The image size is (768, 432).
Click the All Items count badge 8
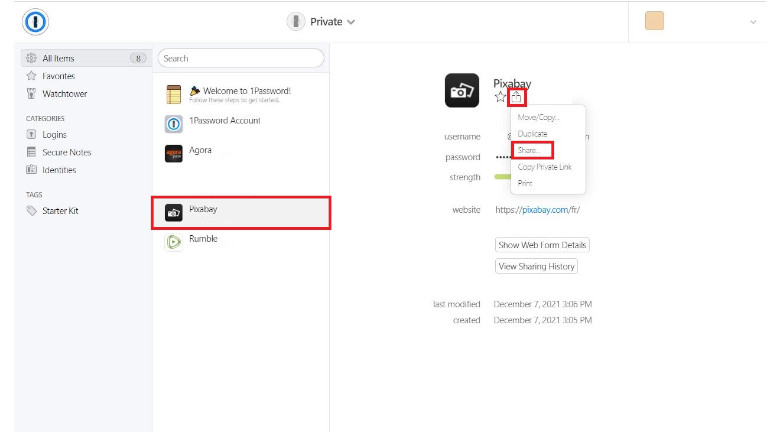[x=138, y=58]
